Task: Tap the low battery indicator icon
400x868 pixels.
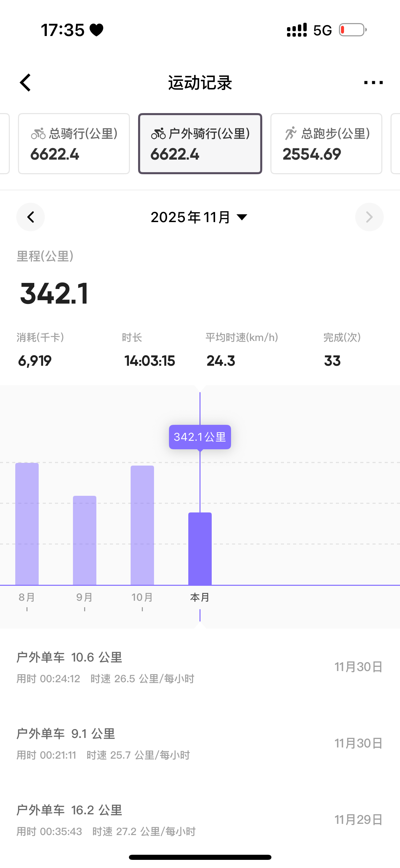Action: click(353, 30)
